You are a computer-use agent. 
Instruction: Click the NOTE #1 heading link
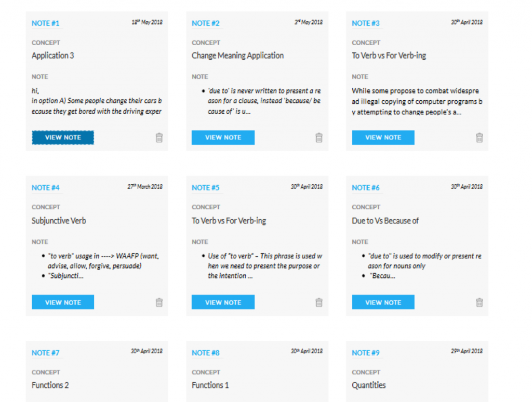click(46, 23)
